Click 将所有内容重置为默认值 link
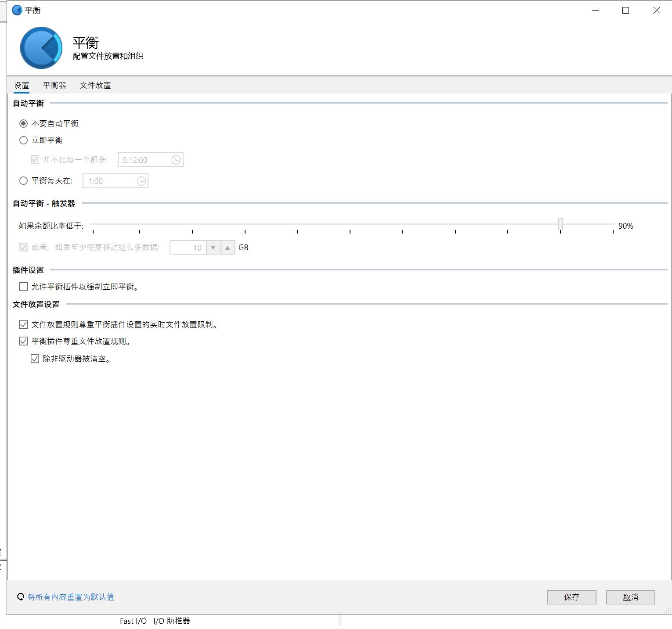 [71, 597]
